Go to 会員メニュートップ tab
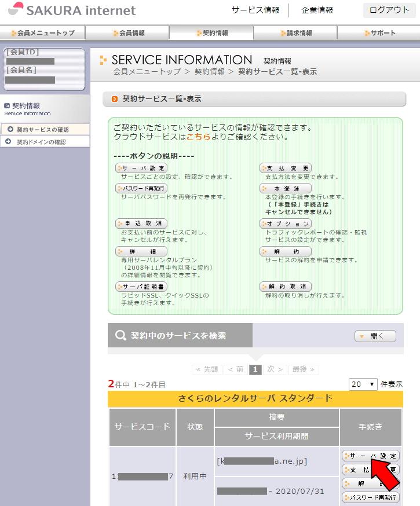The image size is (420, 506). 43,33
